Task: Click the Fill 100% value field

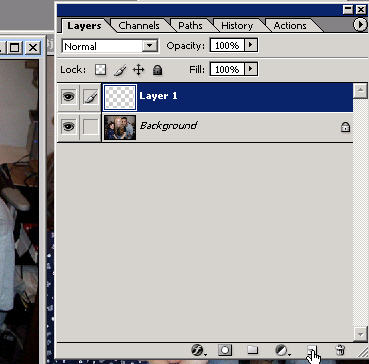Action: 227,69
